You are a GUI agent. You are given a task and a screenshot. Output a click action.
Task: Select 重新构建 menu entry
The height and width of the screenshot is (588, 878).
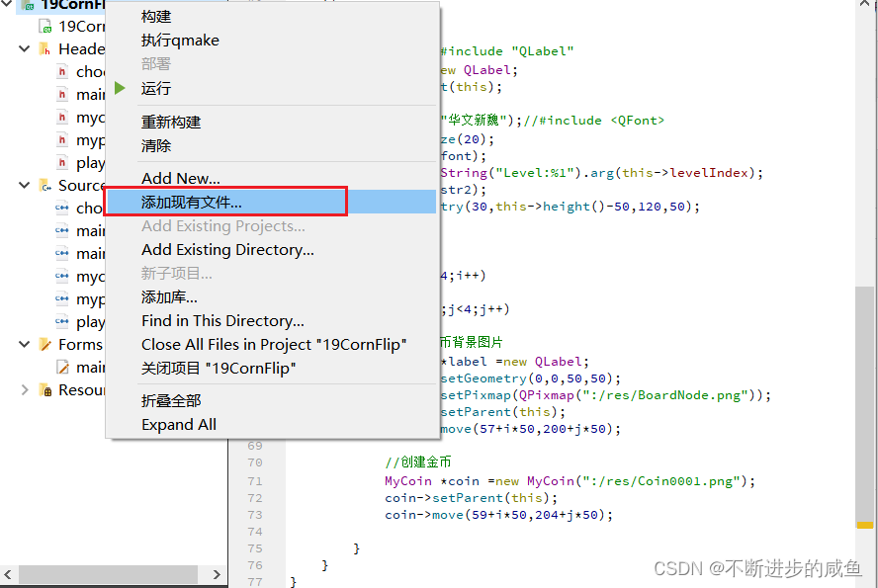tap(171, 122)
